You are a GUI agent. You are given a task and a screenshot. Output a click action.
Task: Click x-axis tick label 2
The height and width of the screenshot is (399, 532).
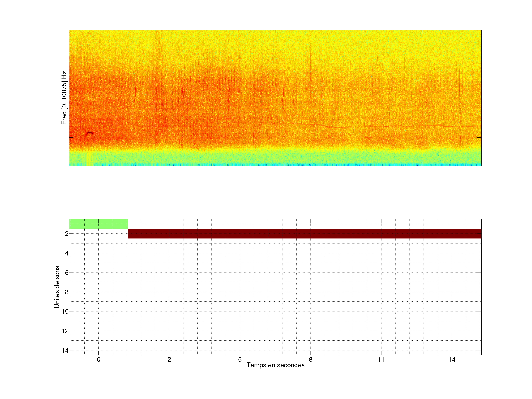(169, 359)
